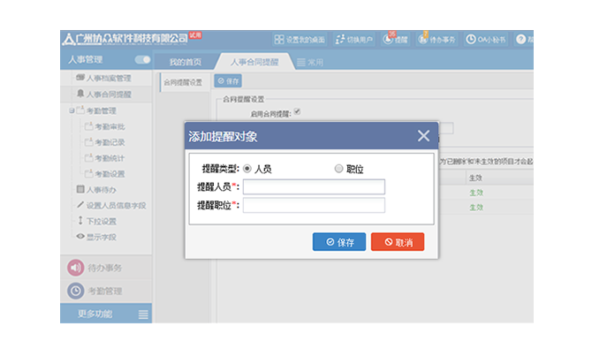Viewport: 592px width, 364px height.
Task: Switch to the 常用 tab
Action: (309, 62)
